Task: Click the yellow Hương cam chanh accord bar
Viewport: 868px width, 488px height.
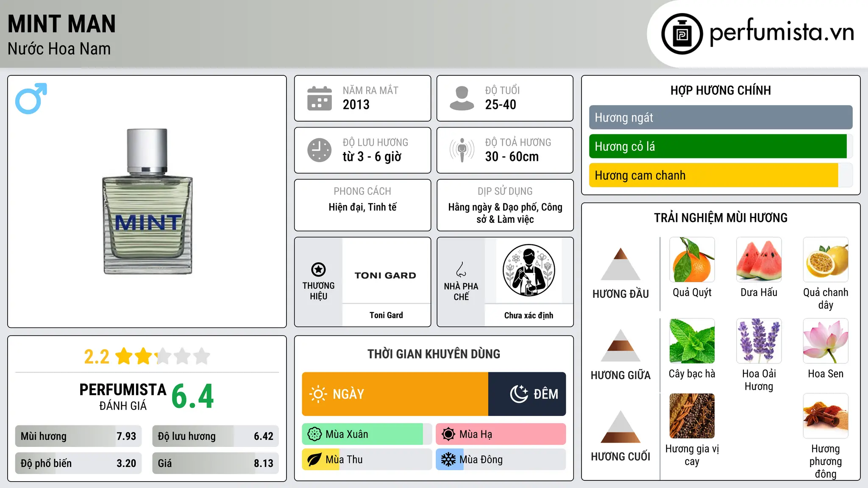Action: pos(721,175)
